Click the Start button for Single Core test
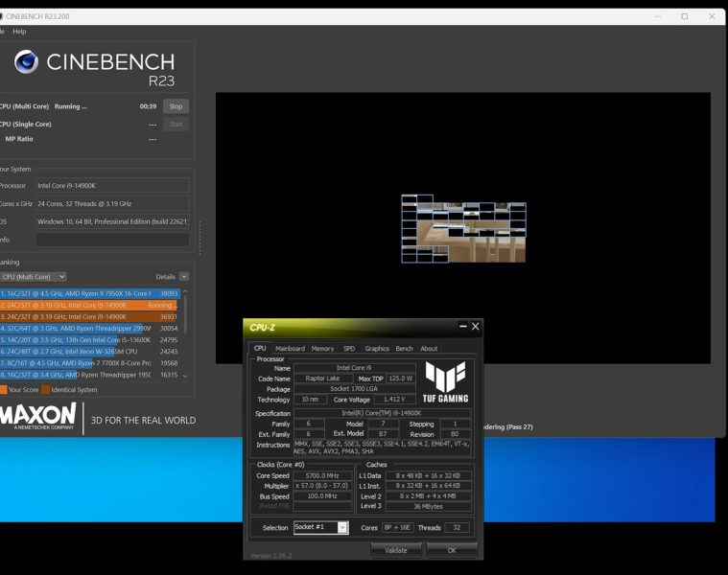The width and height of the screenshot is (728, 575). point(176,125)
